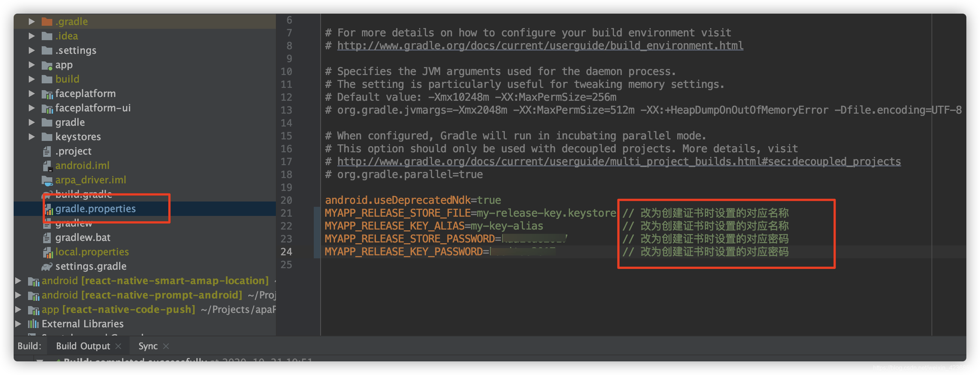Close the Sync tab

(x=166, y=346)
